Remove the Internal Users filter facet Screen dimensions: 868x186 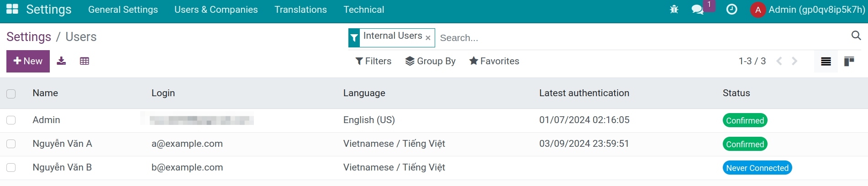(428, 38)
